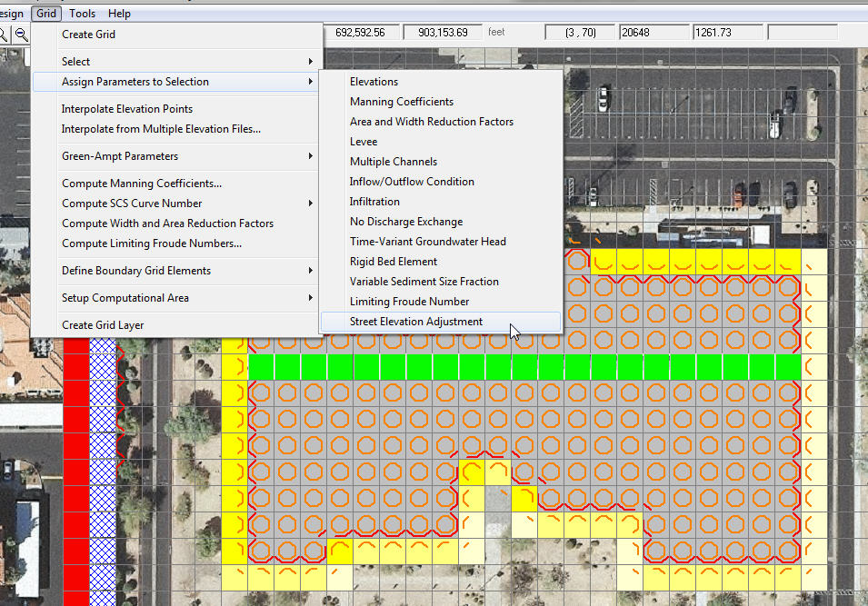Choose Manning Coefficients from the submenu
This screenshot has height=606, width=868.
pyautogui.click(x=401, y=102)
